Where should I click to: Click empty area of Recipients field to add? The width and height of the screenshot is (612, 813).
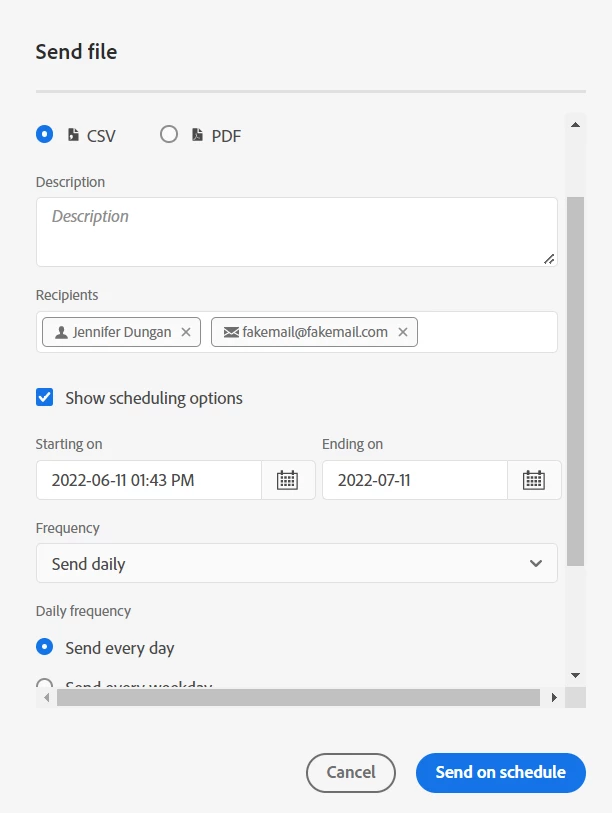pyautogui.click(x=486, y=332)
